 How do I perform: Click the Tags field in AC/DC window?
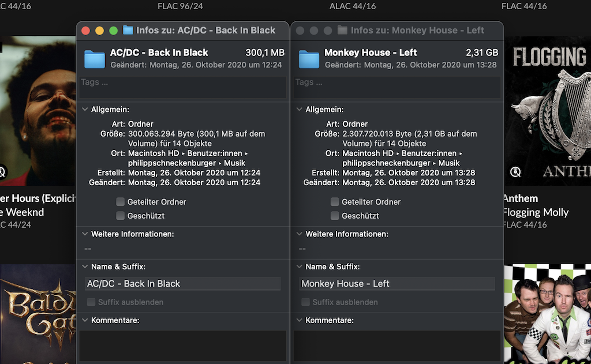[x=183, y=88]
